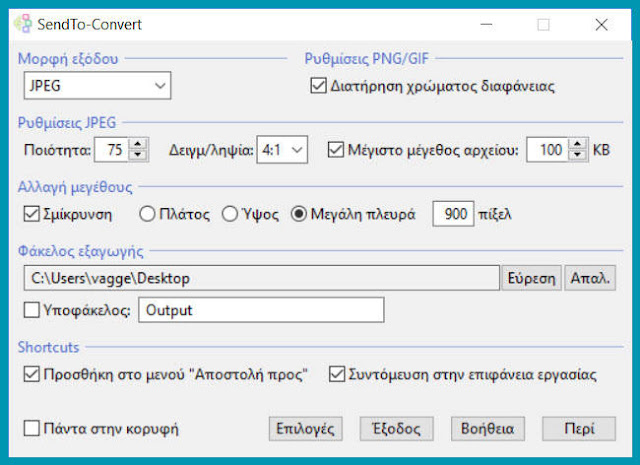Click the Επιλογές button
Viewport: 640px width, 465px height.
click(x=305, y=429)
